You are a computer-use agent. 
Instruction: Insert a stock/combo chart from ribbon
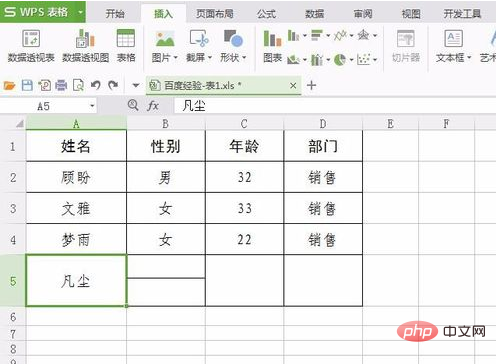tap(317, 60)
